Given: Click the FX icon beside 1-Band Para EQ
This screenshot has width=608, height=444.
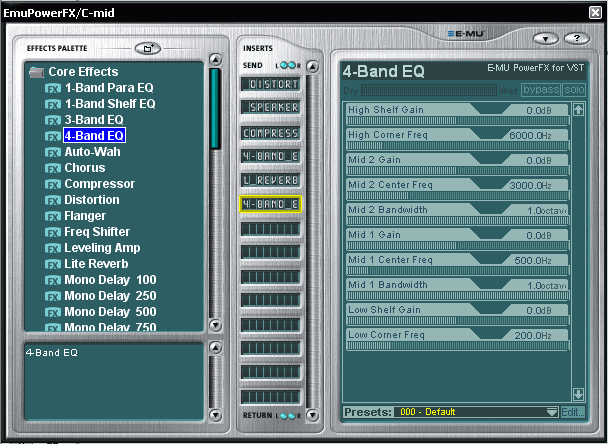Looking at the screenshot, I should 53,88.
